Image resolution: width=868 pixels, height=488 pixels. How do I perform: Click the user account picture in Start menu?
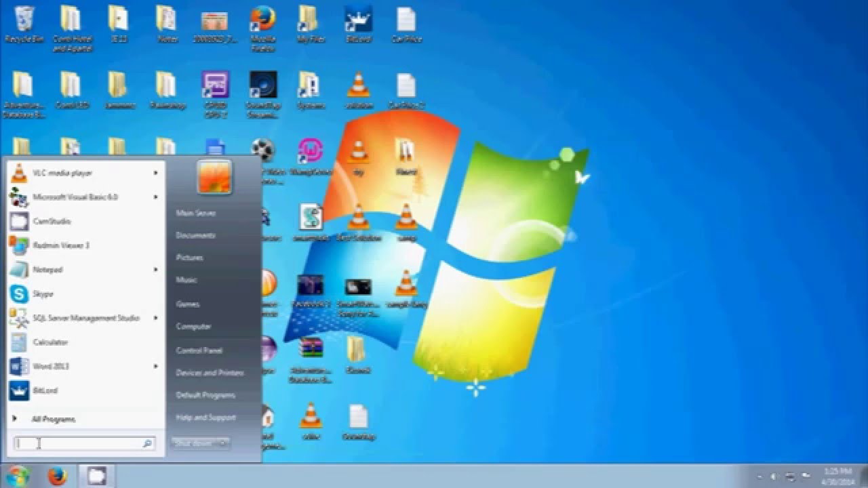coord(214,177)
